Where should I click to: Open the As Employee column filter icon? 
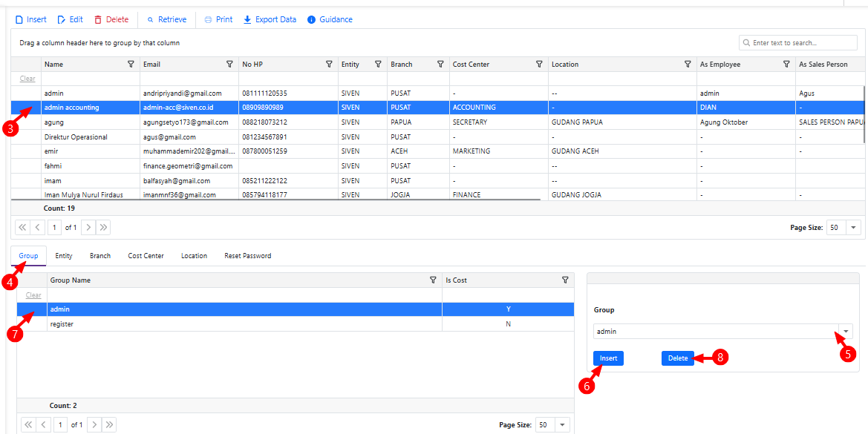pos(786,64)
